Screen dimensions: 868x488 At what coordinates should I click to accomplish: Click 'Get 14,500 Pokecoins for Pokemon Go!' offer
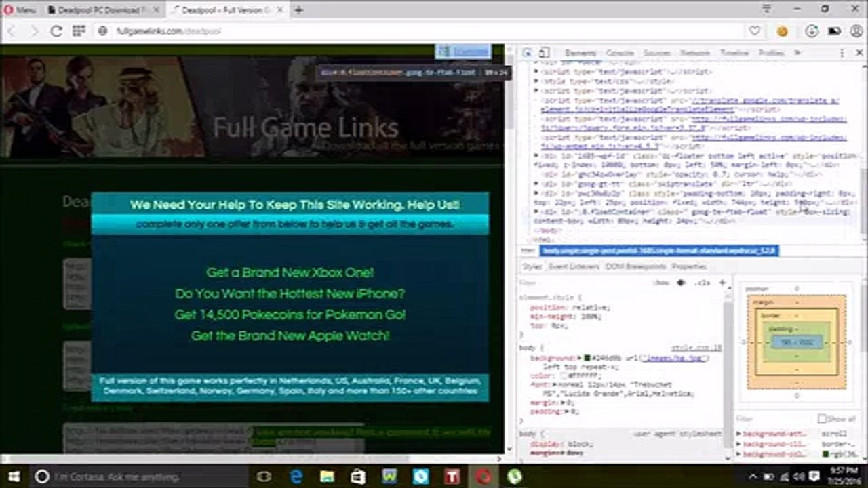[x=290, y=314]
